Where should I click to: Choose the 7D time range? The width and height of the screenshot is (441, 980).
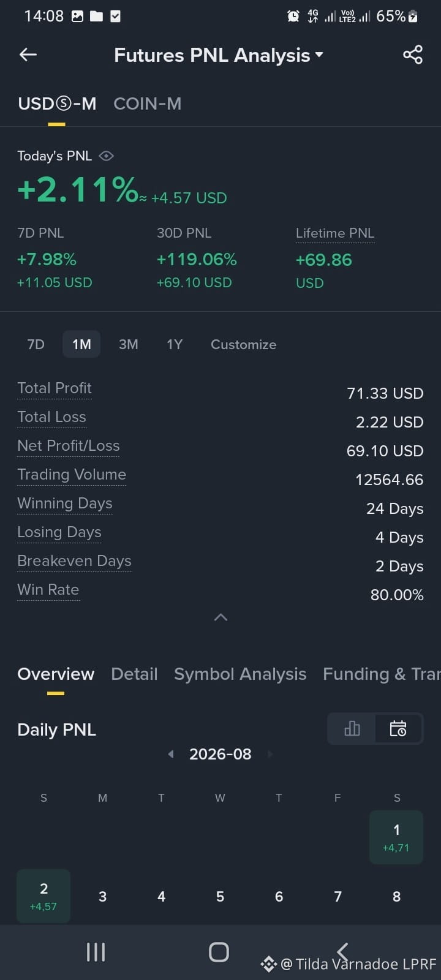pos(36,344)
